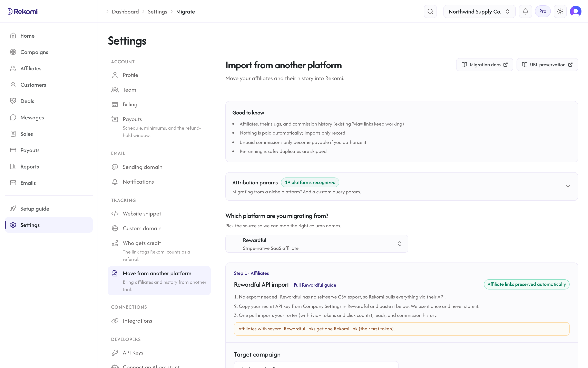Screen dimensions: 588x368
Task: Click the Deals handshake icon
Action: 13,101
